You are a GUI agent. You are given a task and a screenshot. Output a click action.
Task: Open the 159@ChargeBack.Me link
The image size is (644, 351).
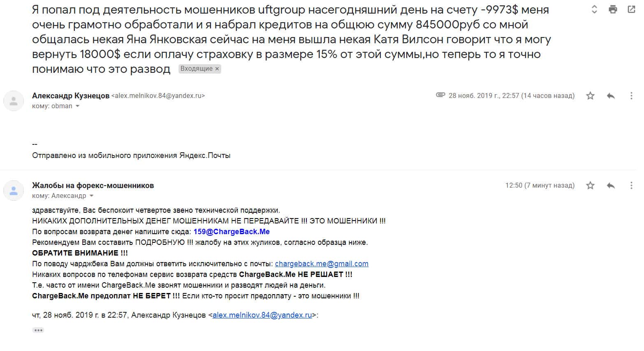point(232,232)
